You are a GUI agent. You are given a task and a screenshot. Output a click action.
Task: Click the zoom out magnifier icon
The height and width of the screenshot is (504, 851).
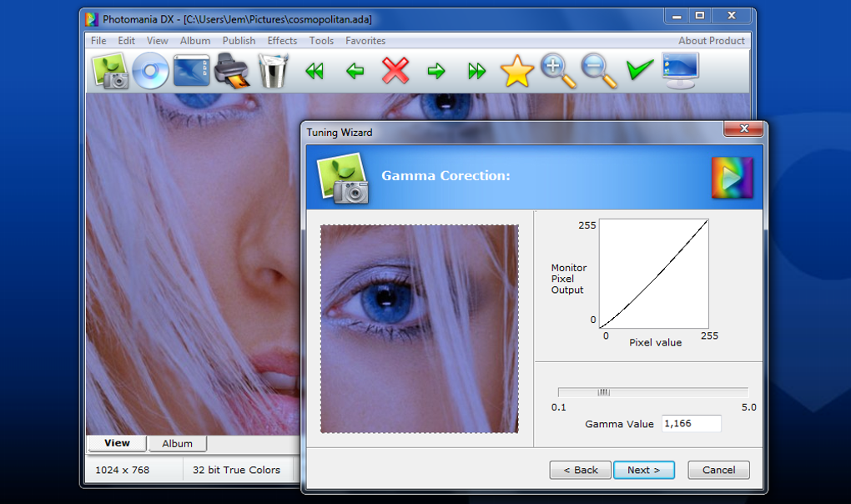(x=599, y=71)
